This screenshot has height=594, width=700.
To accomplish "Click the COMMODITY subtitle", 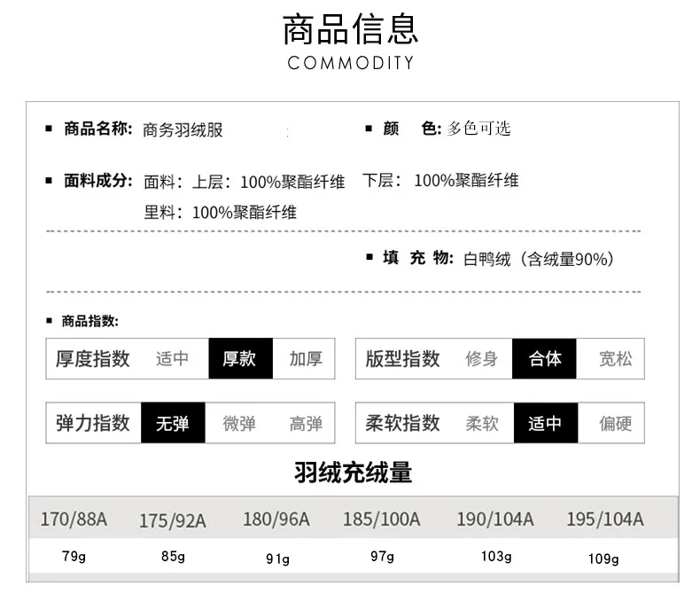I will pyautogui.click(x=351, y=63).
